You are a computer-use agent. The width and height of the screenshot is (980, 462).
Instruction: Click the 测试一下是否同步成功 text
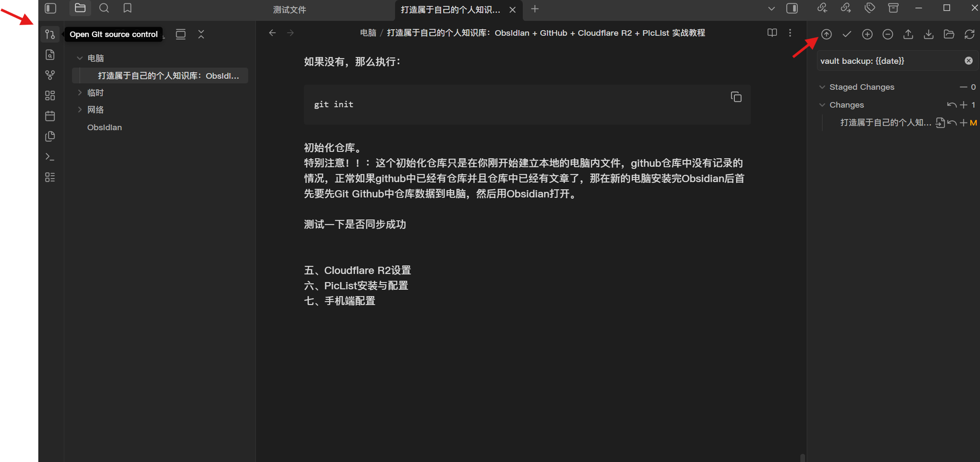(355, 224)
